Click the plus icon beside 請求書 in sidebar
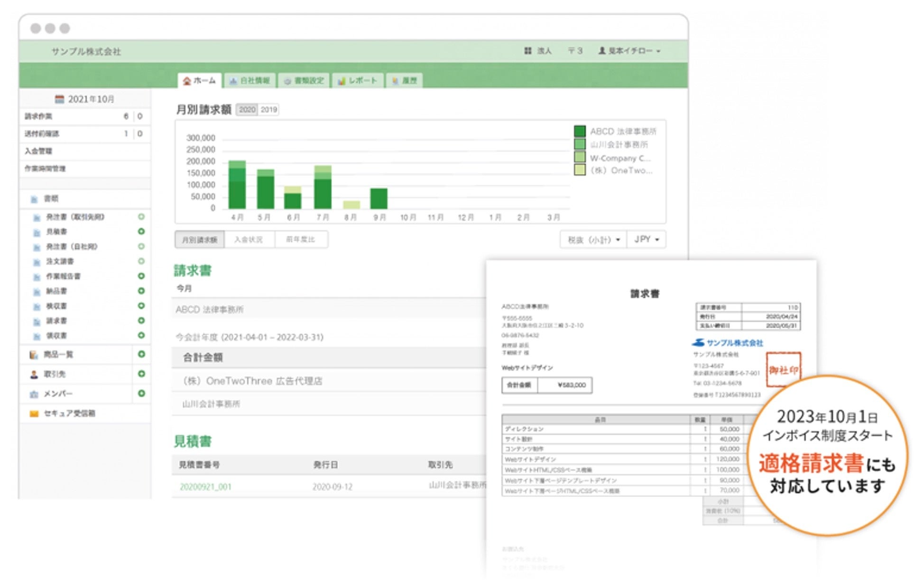The height and width of the screenshot is (586, 924). click(141, 320)
